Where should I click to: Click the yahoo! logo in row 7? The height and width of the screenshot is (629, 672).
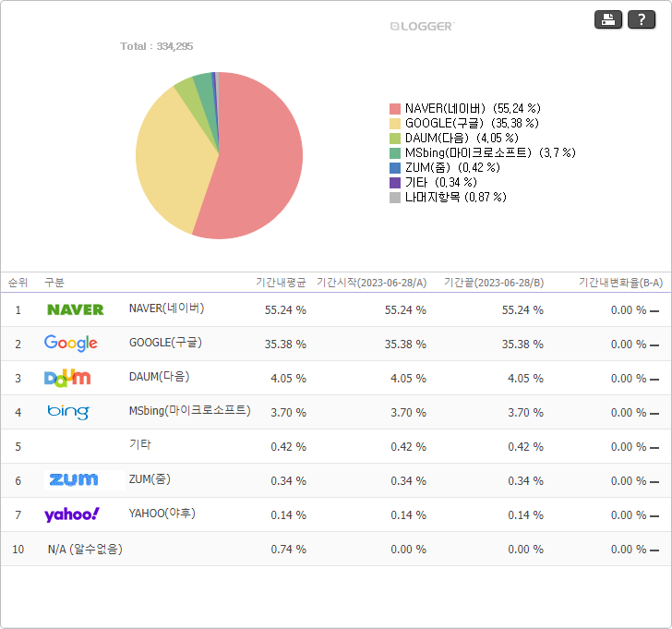(72, 514)
